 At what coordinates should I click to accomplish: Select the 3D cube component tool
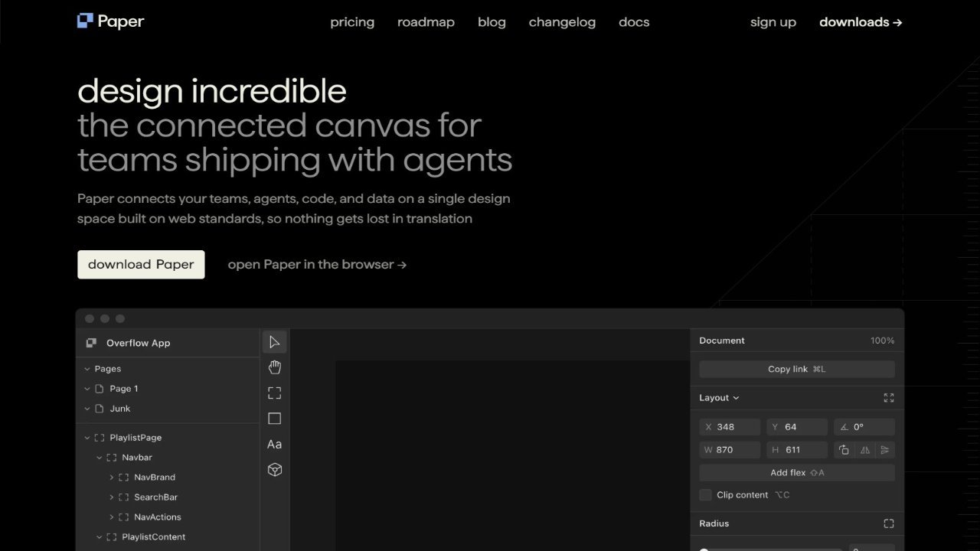(x=275, y=470)
